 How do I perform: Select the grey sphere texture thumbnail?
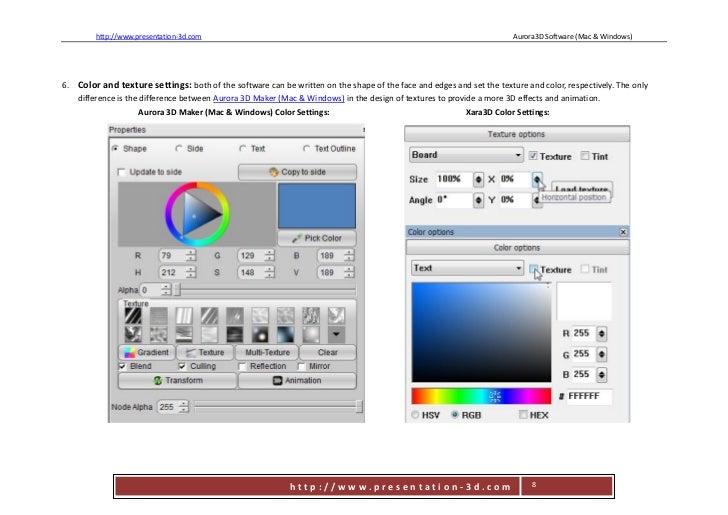coord(311,334)
